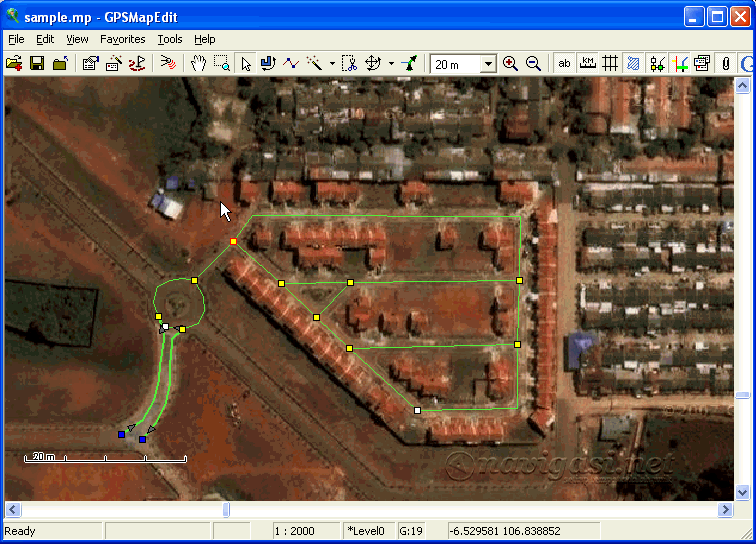Save the map with floppy disk icon
The height and width of the screenshot is (544, 756).
tap(37, 63)
